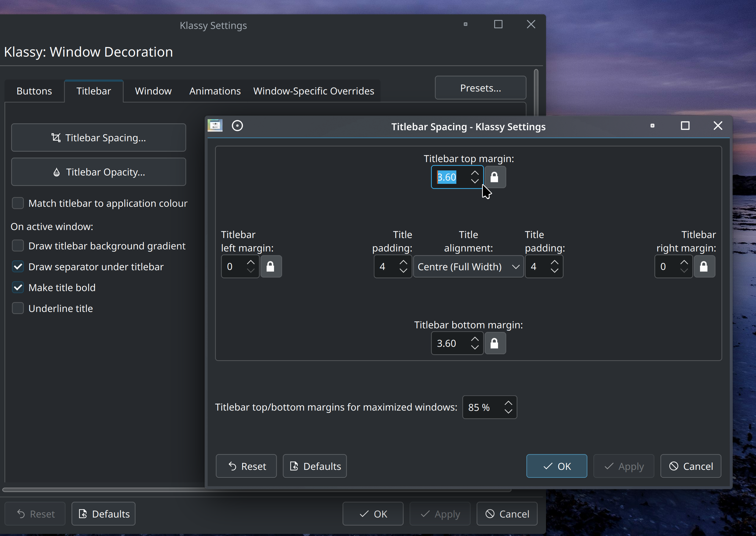Open the Window tab
This screenshot has height=536, width=756.
[153, 91]
